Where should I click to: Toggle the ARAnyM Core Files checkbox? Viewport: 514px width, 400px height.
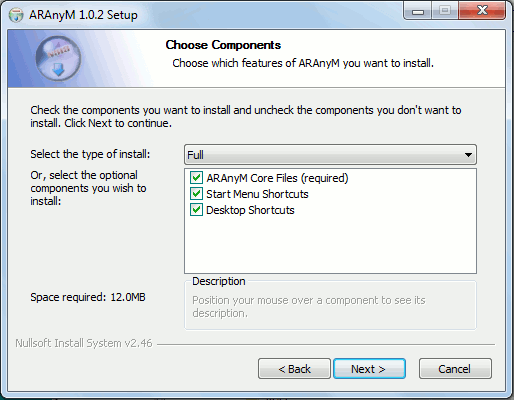(196, 178)
